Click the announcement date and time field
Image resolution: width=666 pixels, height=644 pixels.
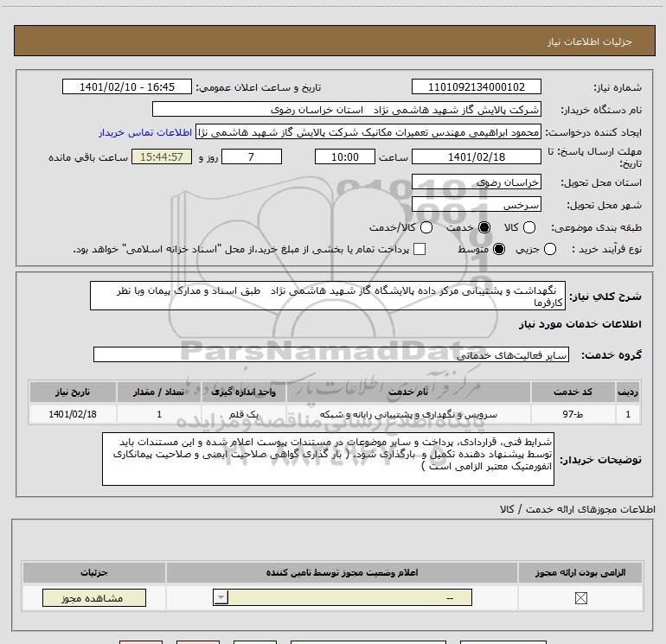click(127, 86)
